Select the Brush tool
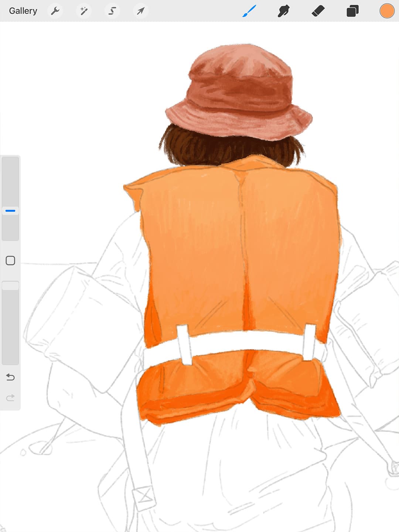The width and height of the screenshot is (399, 532). [x=249, y=11]
